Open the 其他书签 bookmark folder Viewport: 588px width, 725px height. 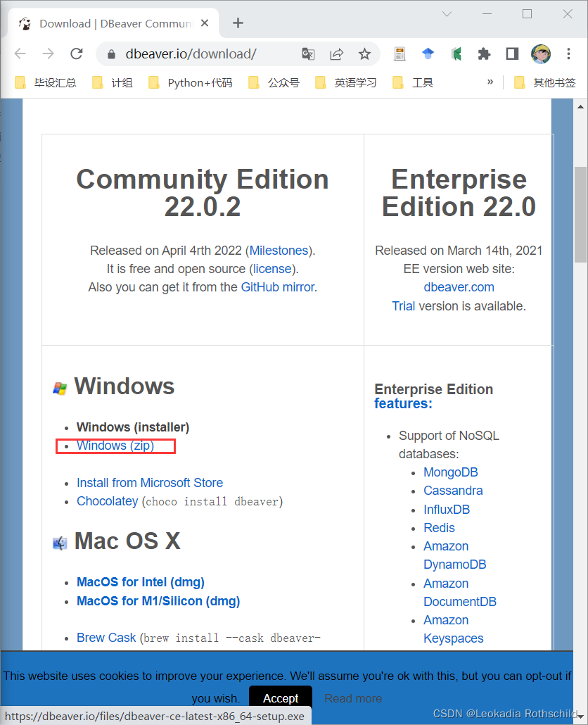[x=545, y=83]
